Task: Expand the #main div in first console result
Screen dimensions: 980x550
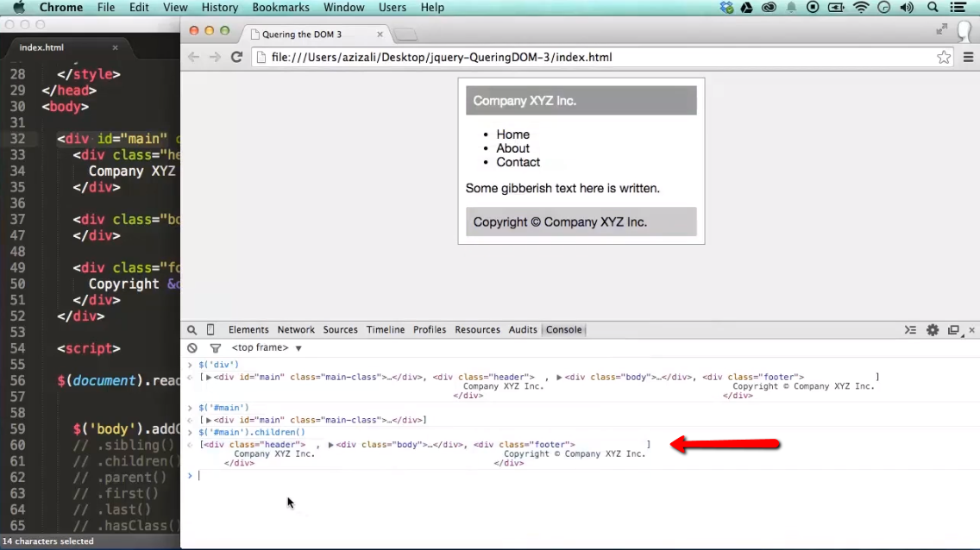Action: coord(209,377)
